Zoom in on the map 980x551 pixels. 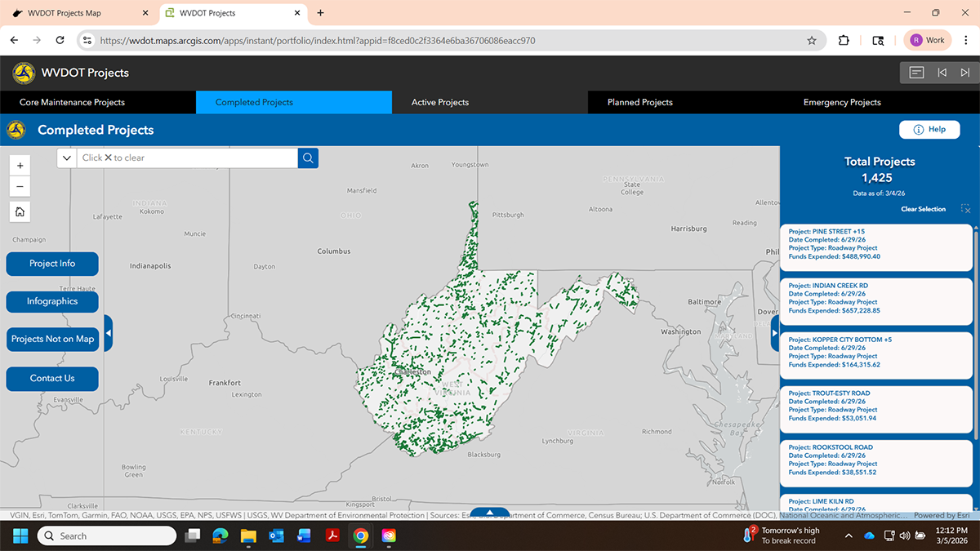click(x=20, y=164)
